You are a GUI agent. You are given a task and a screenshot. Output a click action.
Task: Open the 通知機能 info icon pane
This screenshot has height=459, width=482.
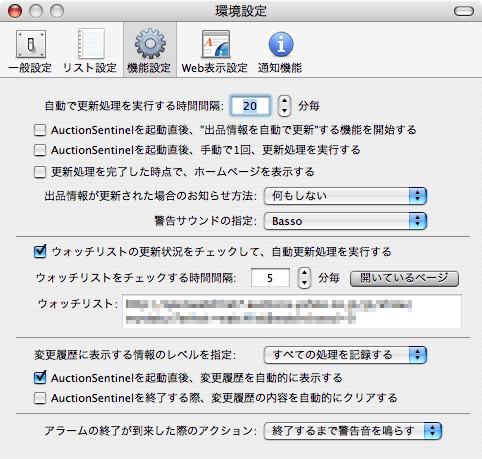point(281,44)
